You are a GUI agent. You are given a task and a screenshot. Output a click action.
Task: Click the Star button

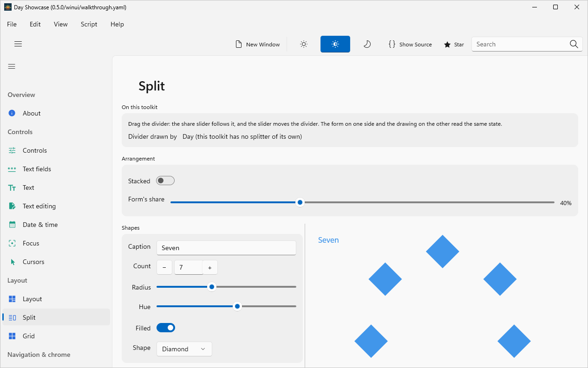(x=454, y=44)
